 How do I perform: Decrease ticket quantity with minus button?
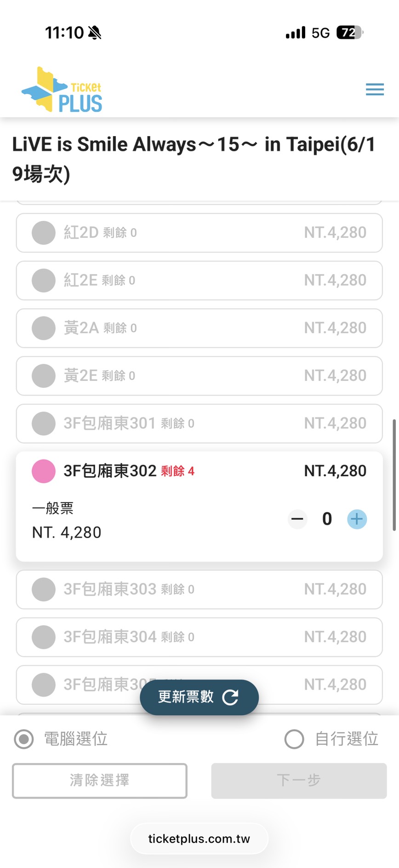[297, 519]
